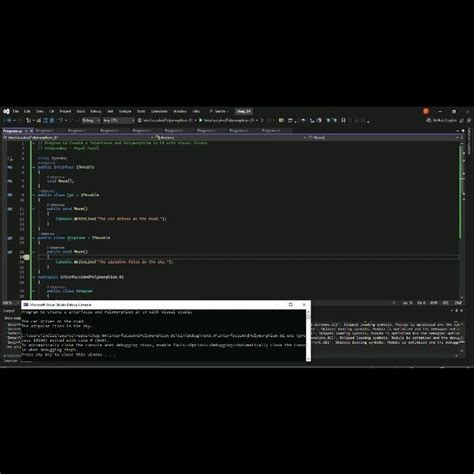Toggle the bookmark toolbar icon
The width and height of the screenshot is (474, 474).
(x=343, y=120)
